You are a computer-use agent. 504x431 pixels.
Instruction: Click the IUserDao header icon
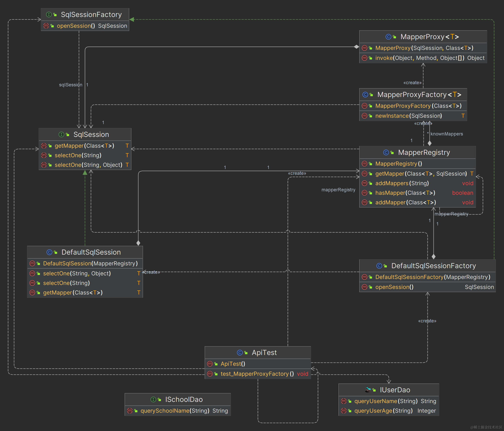point(368,390)
